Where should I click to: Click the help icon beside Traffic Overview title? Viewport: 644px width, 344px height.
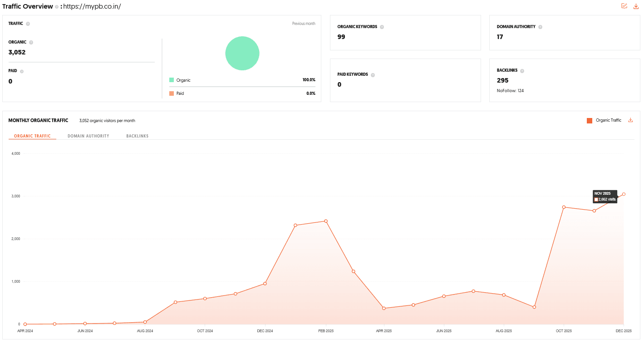pyautogui.click(x=58, y=7)
